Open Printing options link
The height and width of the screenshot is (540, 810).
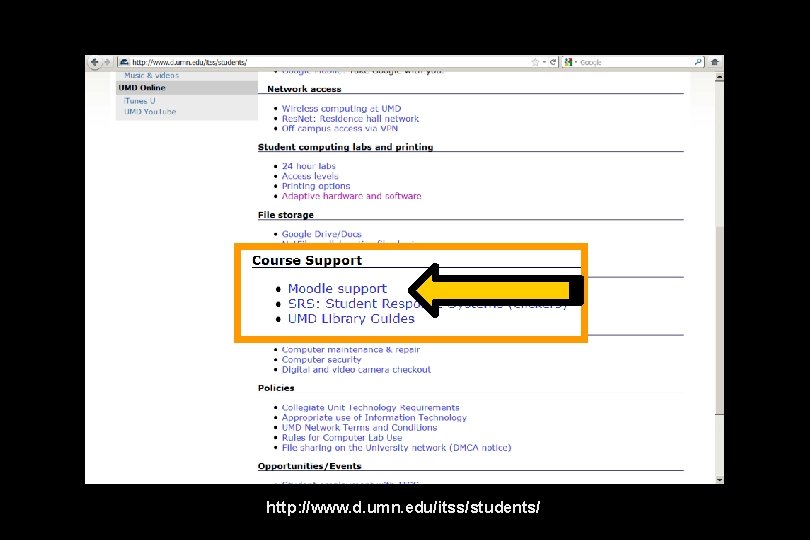(316, 186)
